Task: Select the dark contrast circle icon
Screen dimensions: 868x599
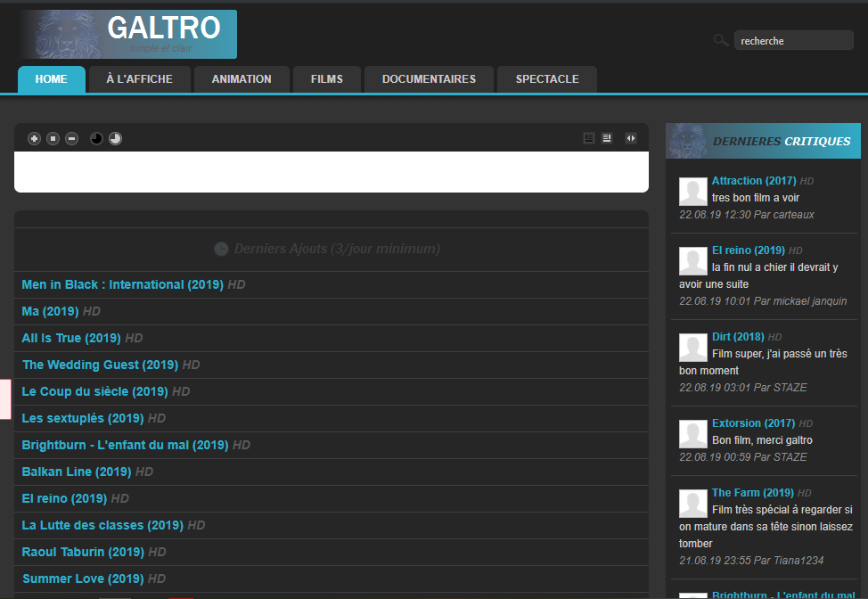Action: [96, 138]
